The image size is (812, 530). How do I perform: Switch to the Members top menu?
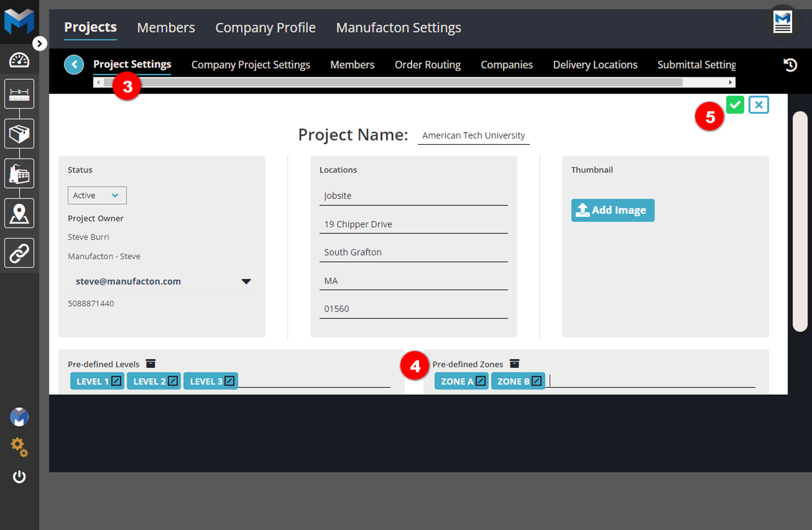166,27
